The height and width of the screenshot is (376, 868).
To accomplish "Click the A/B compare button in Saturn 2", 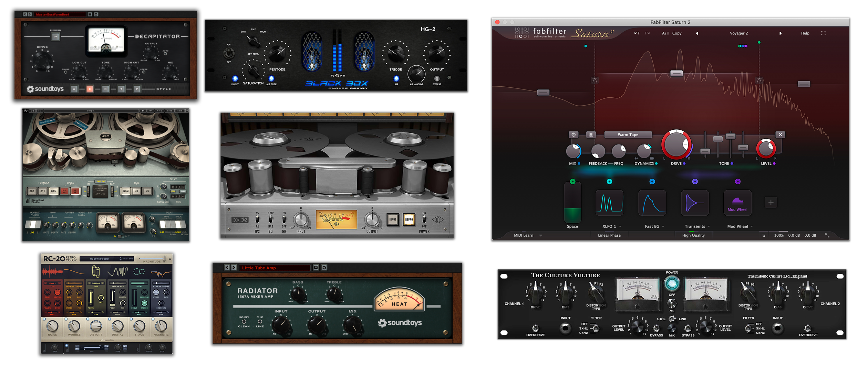I will (x=665, y=33).
